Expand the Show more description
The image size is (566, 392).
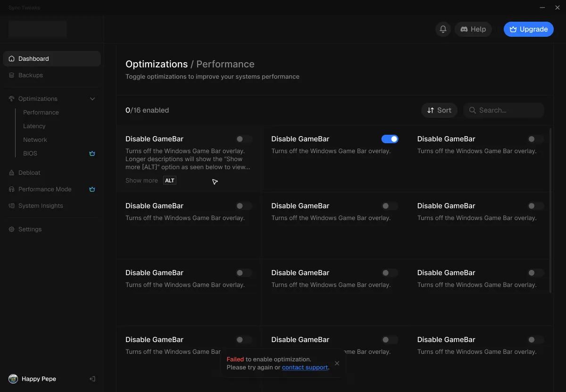[x=141, y=180]
